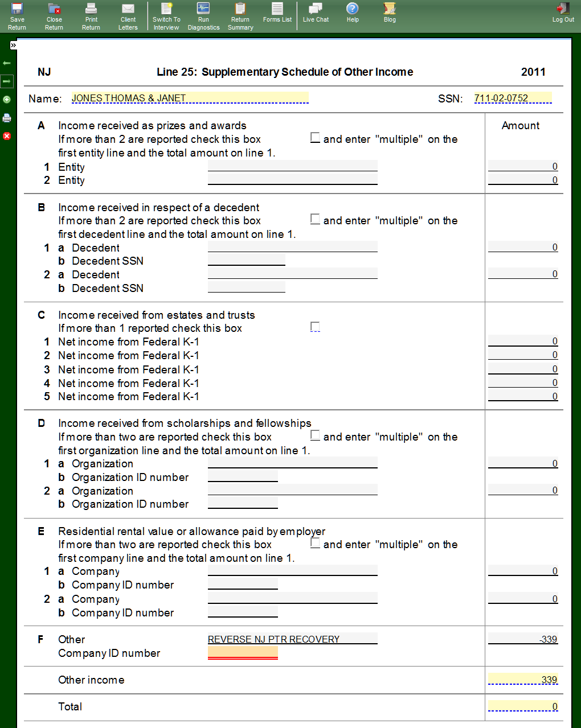
Task: Start a Live Chat session
Action: 316,13
